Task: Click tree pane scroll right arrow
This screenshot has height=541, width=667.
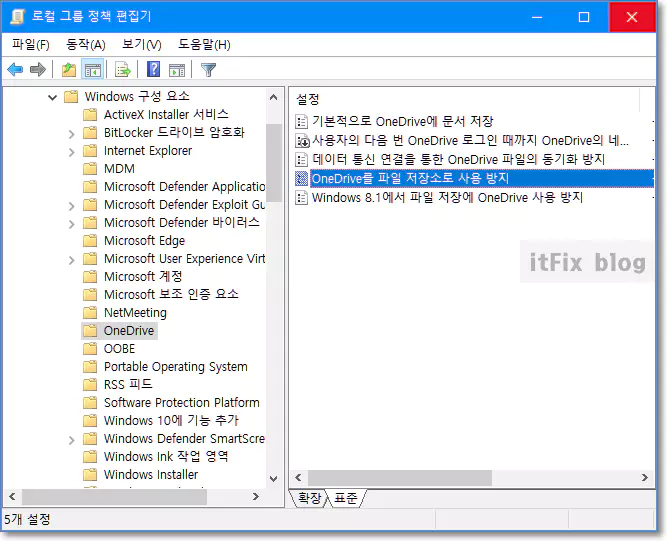Action: click(x=256, y=496)
